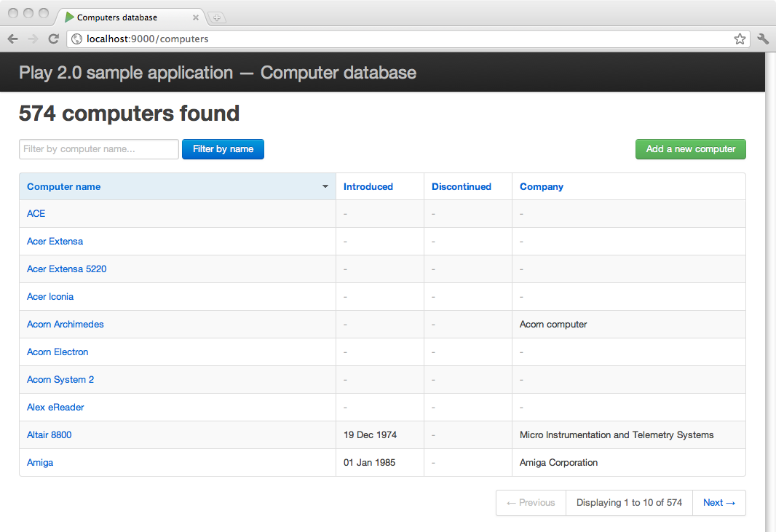Click the browser reload icon
Viewport: 776px width, 532px height.
tap(53, 39)
